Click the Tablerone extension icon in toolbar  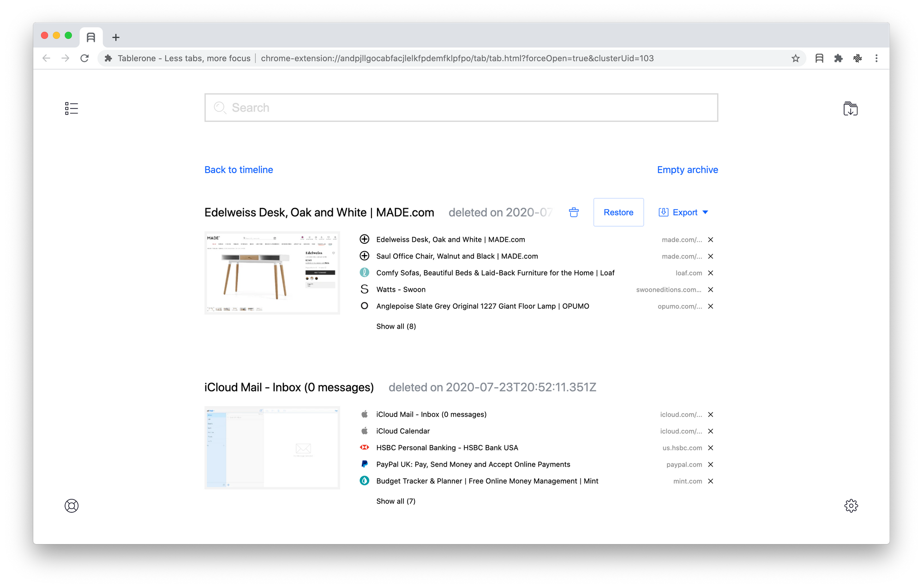pos(819,58)
